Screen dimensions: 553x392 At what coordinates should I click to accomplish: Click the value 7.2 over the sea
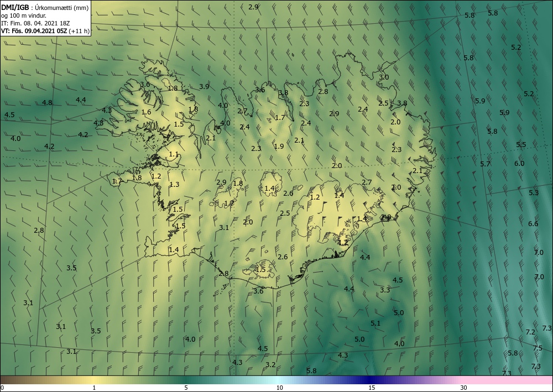pos(530,332)
